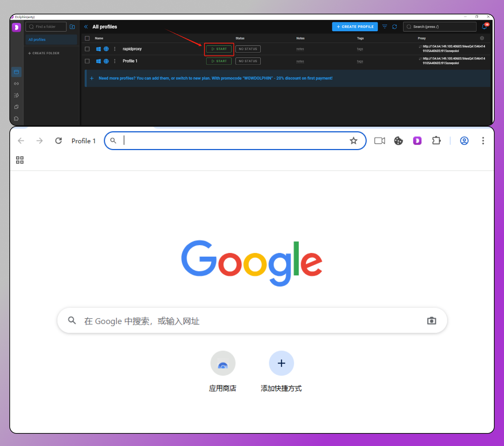Edit notes for rapidproxy

tap(300, 49)
